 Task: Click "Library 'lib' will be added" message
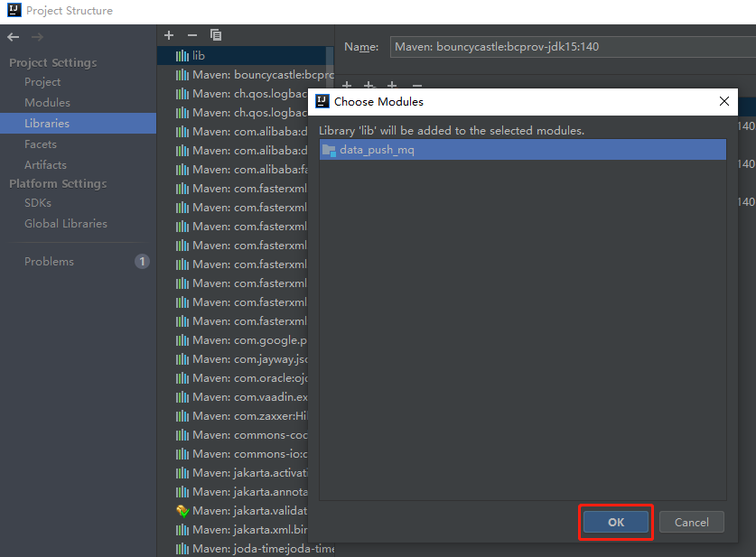pos(452,131)
